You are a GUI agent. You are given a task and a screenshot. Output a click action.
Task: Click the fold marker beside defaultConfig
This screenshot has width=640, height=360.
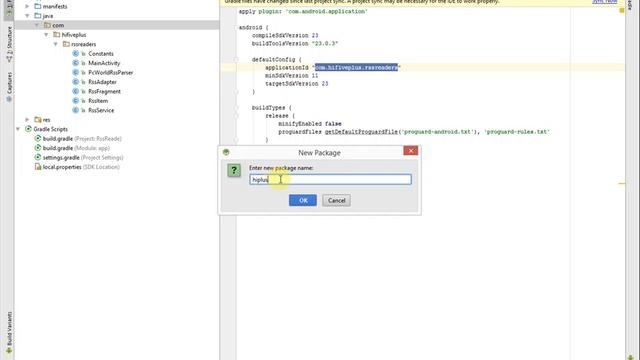(236, 60)
